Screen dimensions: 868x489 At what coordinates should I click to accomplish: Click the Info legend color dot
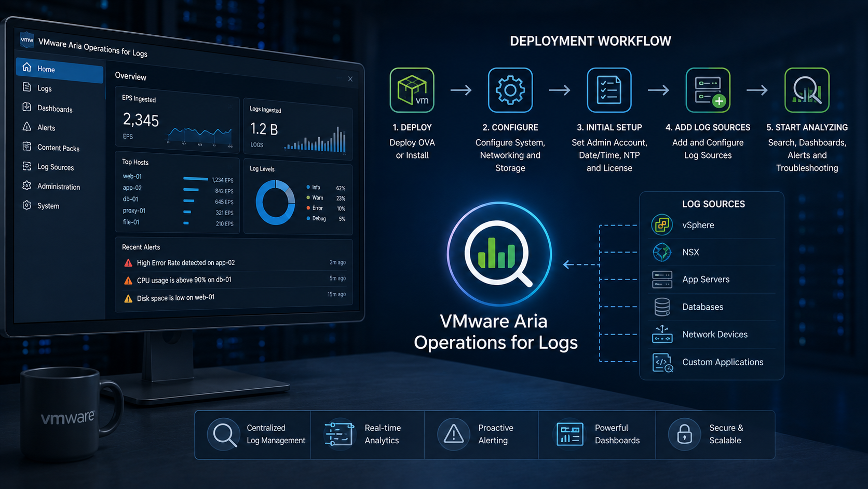click(308, 187)
